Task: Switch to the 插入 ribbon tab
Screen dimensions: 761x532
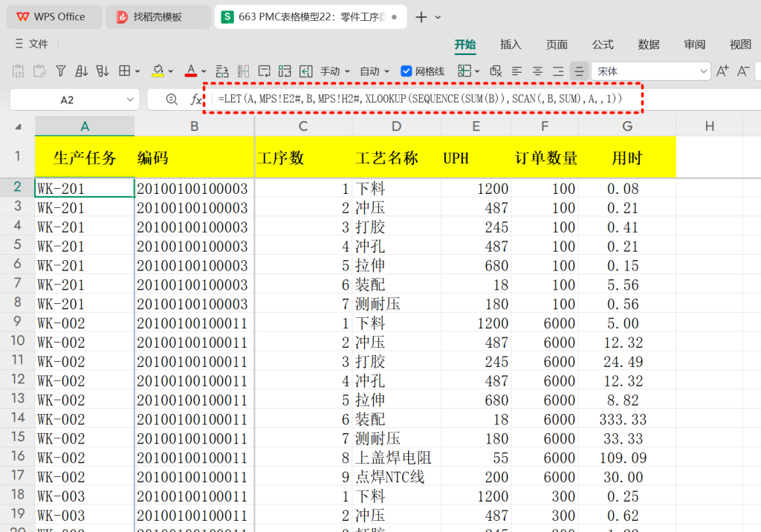Action: click(511, 45)
